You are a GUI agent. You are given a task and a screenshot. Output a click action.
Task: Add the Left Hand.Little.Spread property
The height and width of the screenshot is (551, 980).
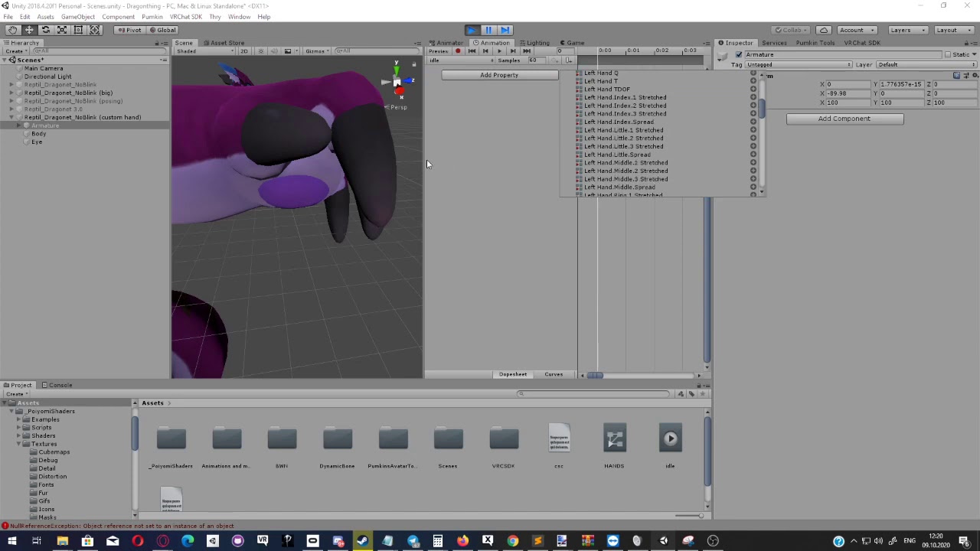pyautogui.click(x=753, y=155)
